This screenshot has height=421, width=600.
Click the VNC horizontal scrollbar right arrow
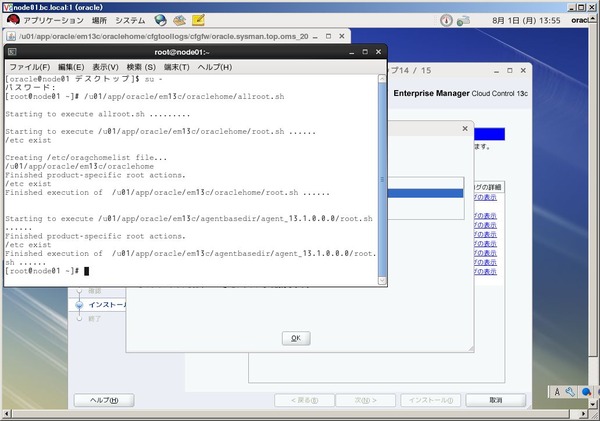(x=583, y=414)
